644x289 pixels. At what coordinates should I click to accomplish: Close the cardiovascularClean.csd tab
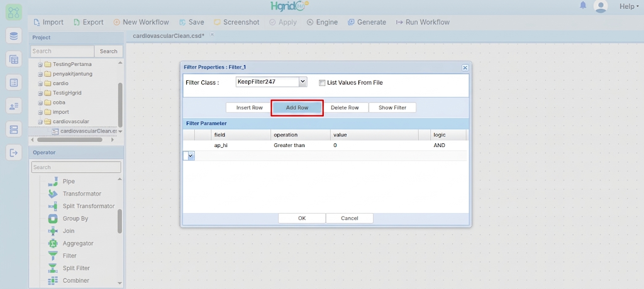point(213,35)
